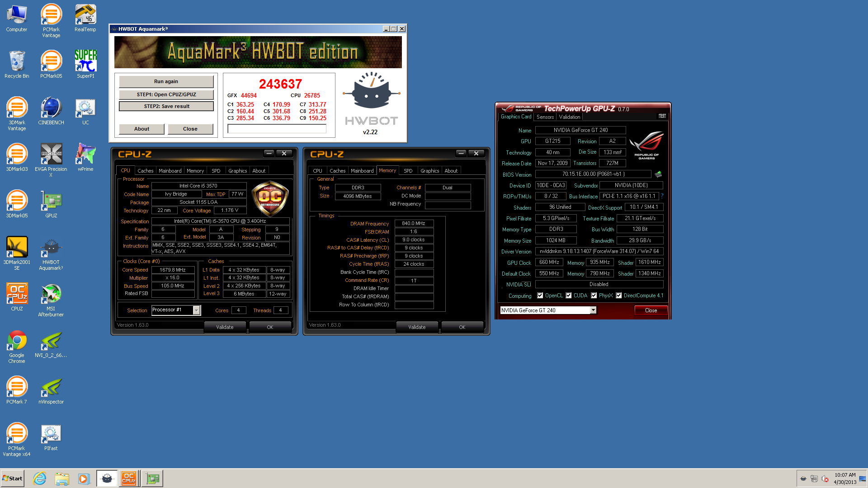The width and height of the screenshot is (868, 488).
Task: Click Validate in left CPU-Z window
Action: 225,327
